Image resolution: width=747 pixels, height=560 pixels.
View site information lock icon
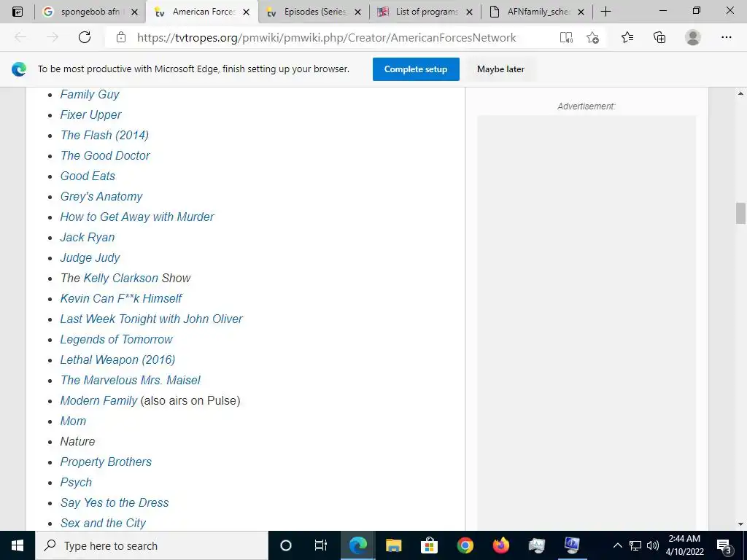point(121,37)
